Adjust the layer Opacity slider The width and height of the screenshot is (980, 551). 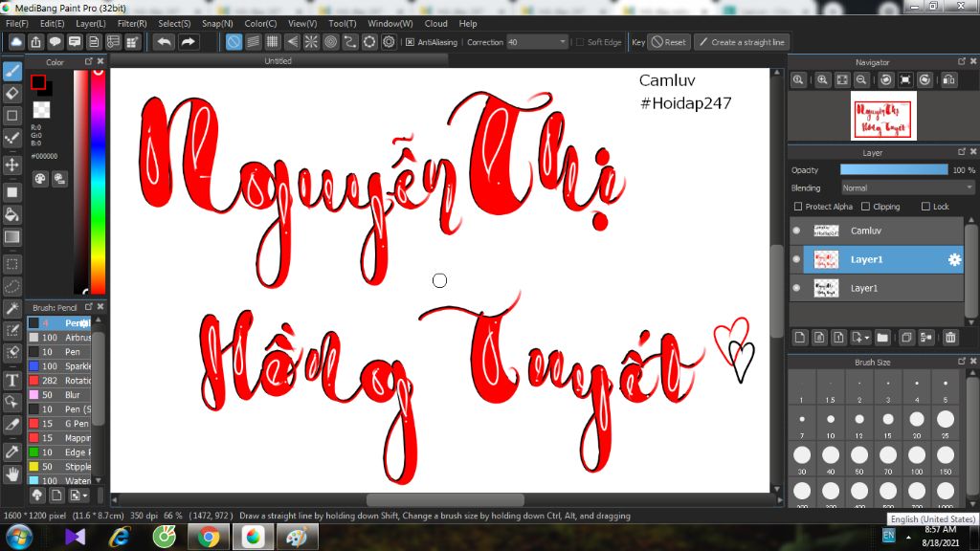(894, 170)
